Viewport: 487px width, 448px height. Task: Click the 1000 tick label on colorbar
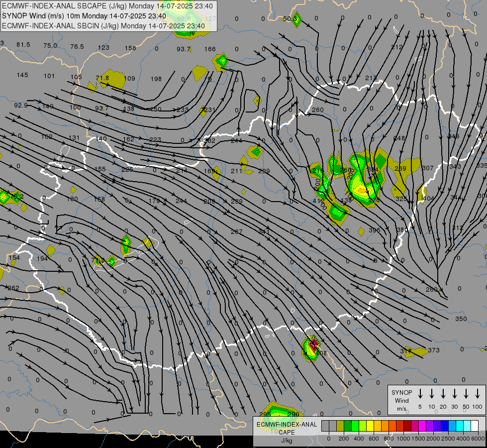403,439
